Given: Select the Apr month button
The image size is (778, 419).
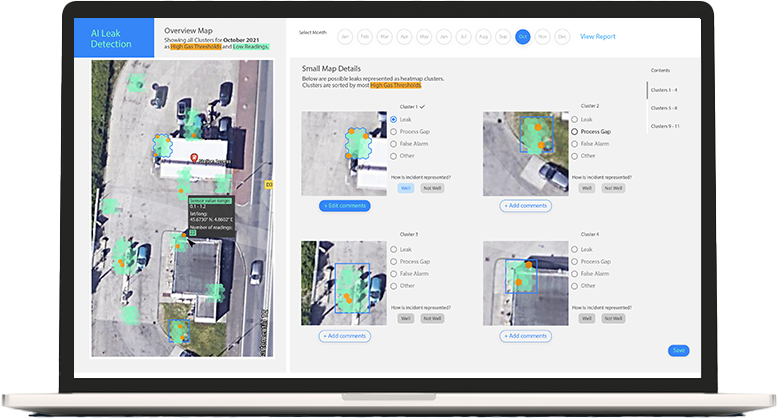Looking at the screenshot, I should pyautogui.click(x=404, y=37).
